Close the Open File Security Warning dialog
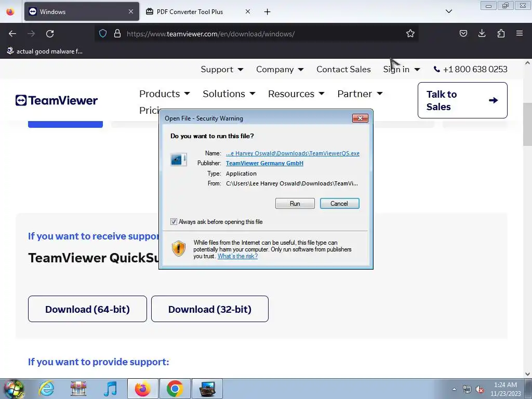 click(x=360, y=118)
